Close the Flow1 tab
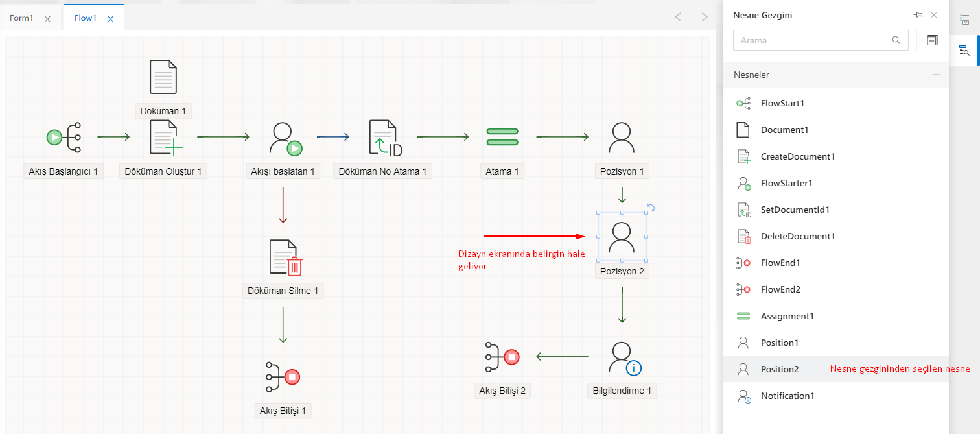The image size is (980, 434). pyautogui.click(x=110, y=19)
